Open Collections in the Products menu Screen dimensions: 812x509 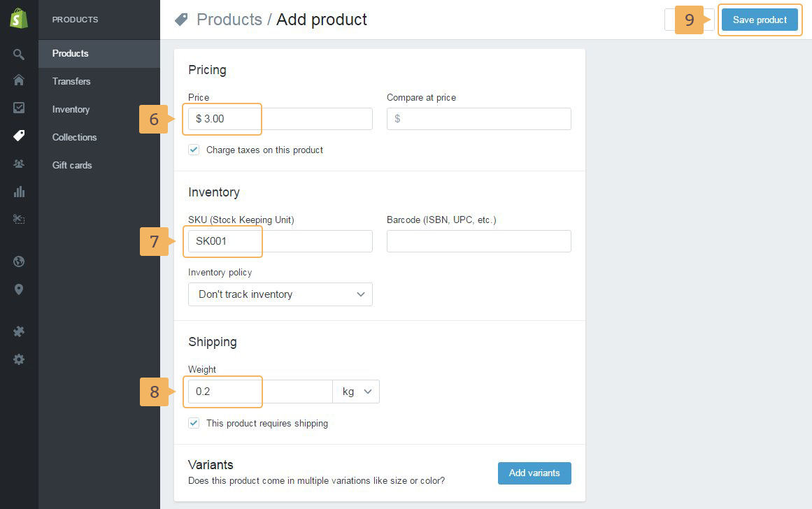click(x=74, y=137)
